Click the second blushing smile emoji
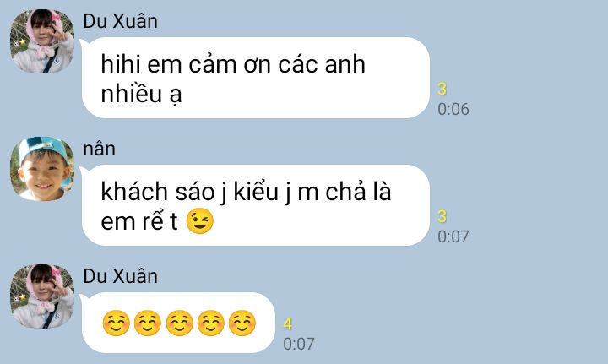The image size is (608, 364). tap(147, 323)
